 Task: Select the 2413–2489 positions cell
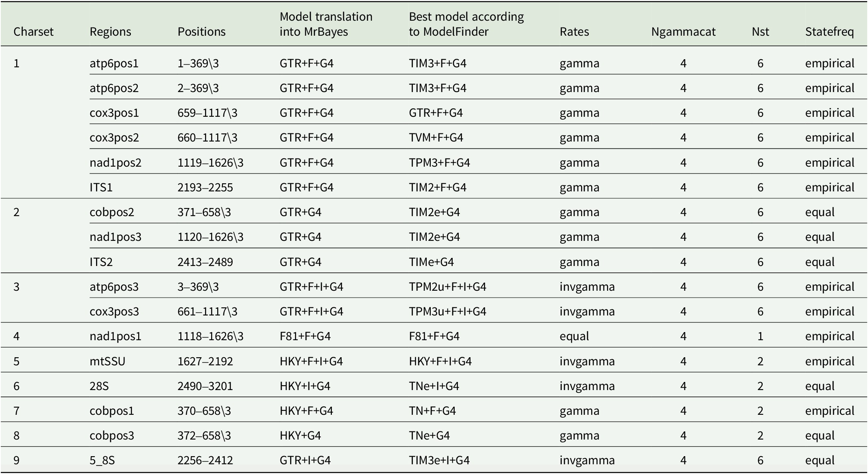click(x=205, y=262)
